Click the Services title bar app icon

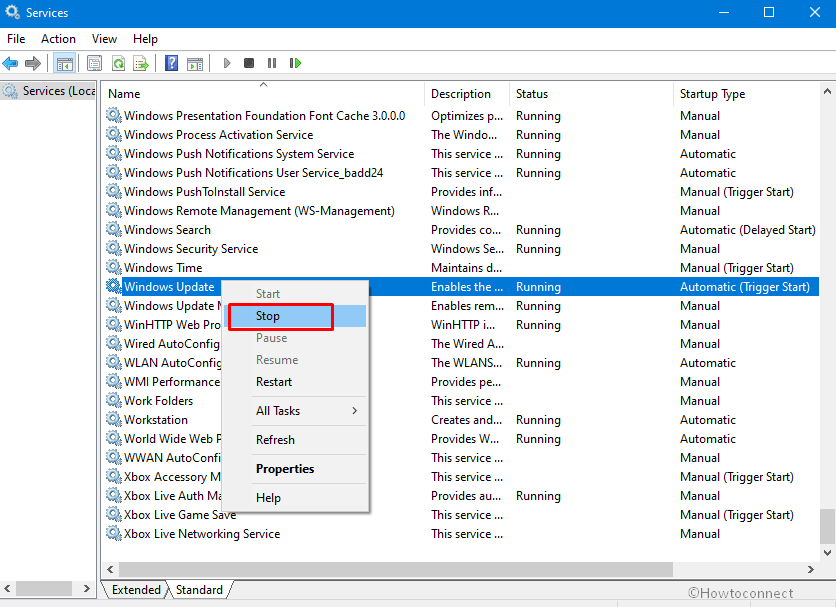12,12
